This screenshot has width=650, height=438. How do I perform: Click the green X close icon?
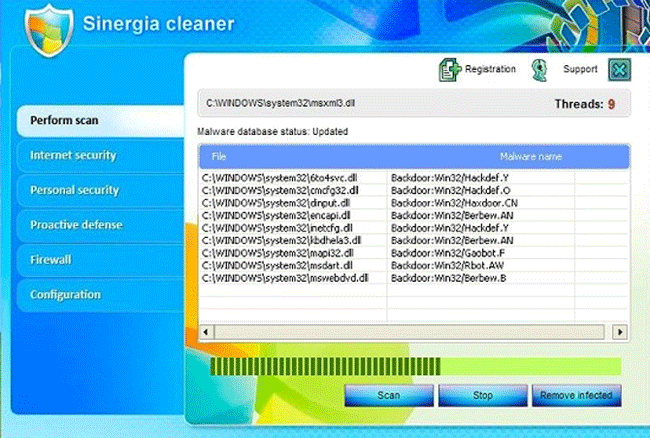[x=620, y=70]
